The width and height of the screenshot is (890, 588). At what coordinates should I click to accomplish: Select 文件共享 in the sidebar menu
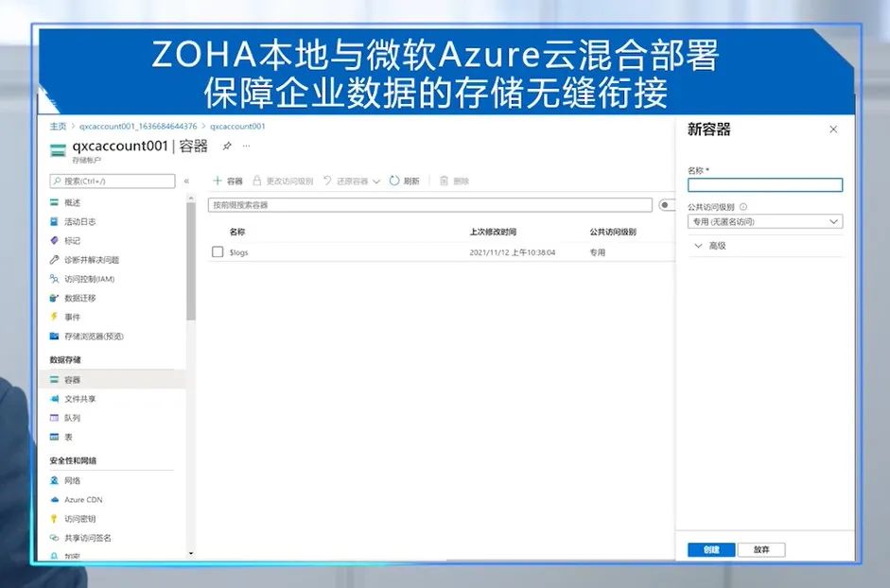pyautogui.click(x=79, y=399)
